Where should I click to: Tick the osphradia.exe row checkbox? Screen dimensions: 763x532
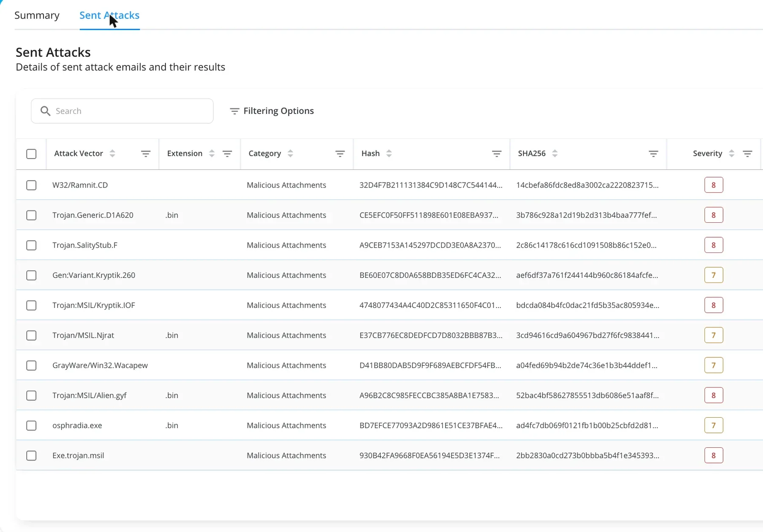click(x=31, y=426)
